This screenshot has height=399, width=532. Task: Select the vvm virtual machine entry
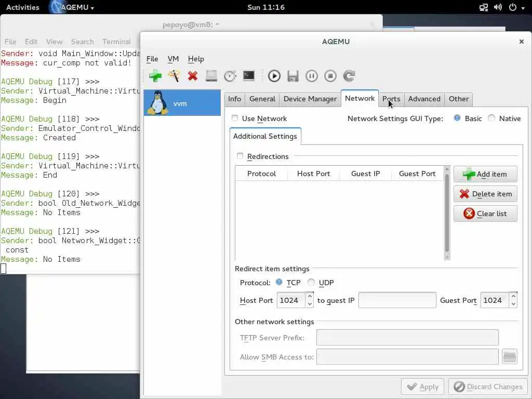(x=182, y=103)
